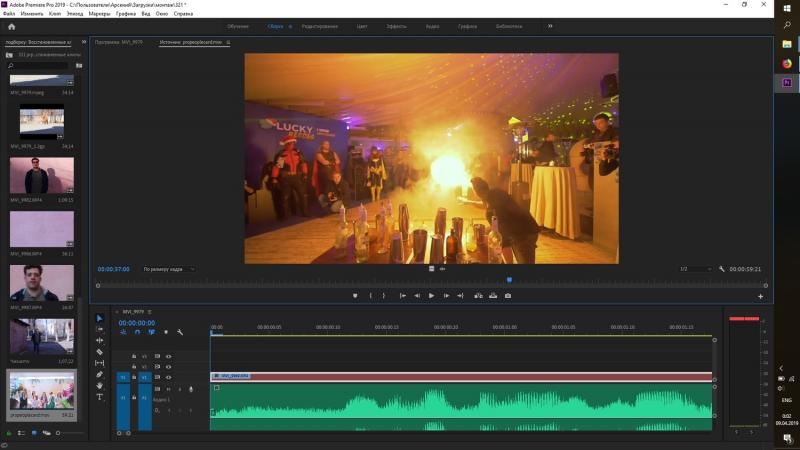Select the Ripple Edit tool
800x450 pixels.
point(99,340)
